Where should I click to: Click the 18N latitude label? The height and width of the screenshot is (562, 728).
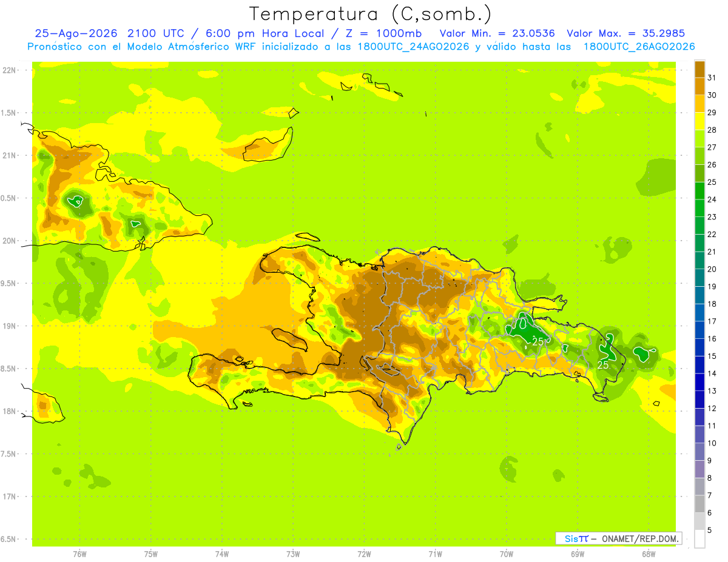coord(9,411)
